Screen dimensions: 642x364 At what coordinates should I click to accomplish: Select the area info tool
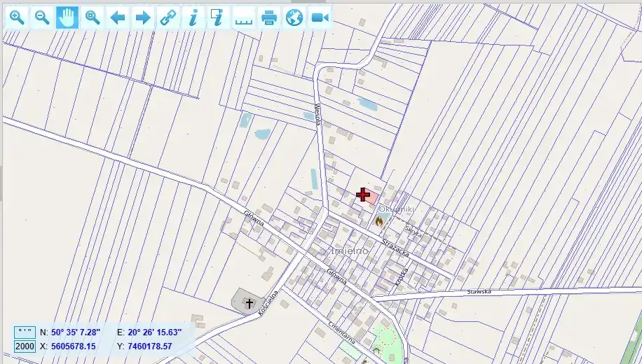(219, 17)
